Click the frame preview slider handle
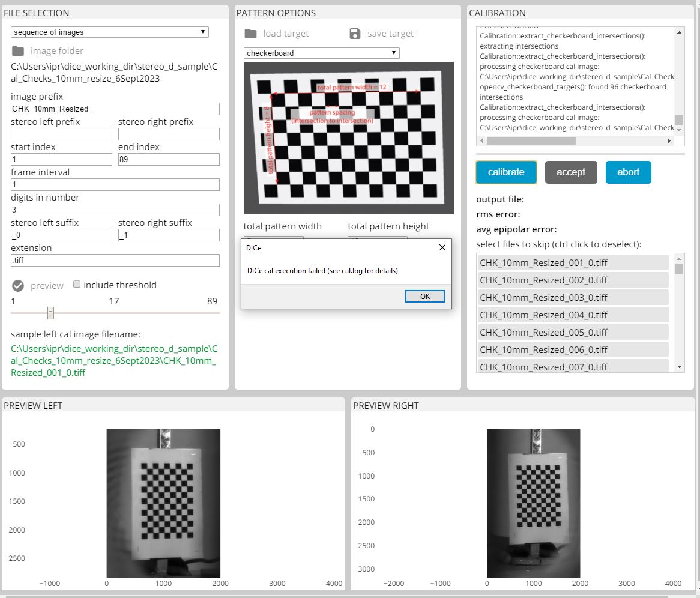700x598 pixels. [50, 313]
